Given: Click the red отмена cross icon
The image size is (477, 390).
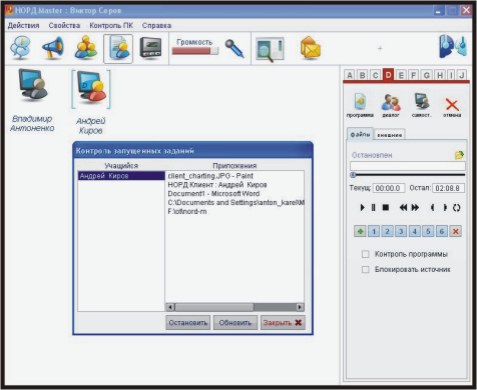Looking at the screenshot, I should [x=452, y=105].
